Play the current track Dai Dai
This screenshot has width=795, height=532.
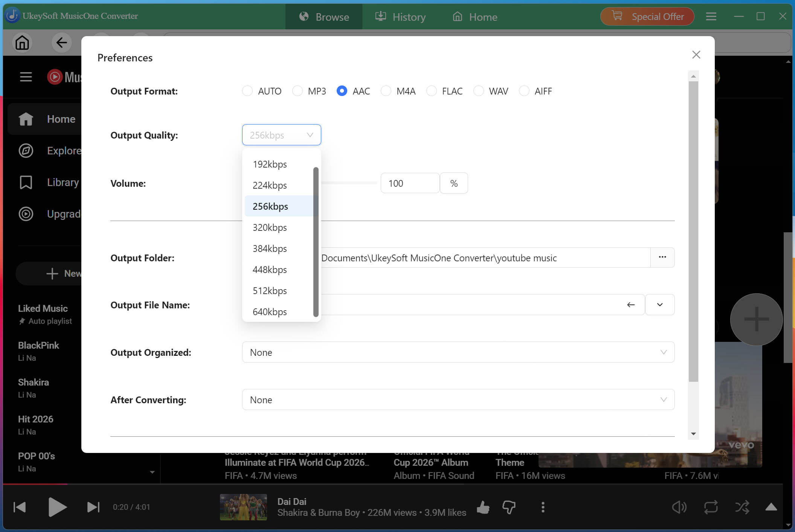tap(57, 507)
